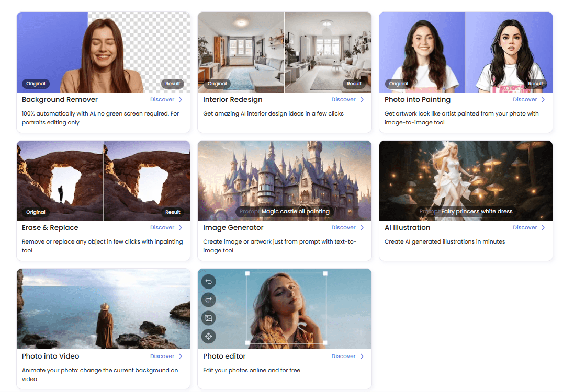
Task: Click the chevron arrow beside Photo into Video Discover
Action: [181, 356]
